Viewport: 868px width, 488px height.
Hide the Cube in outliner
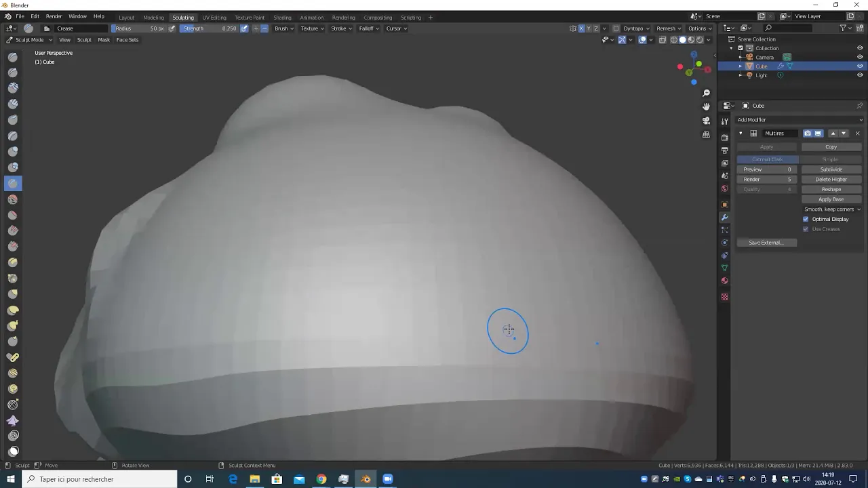(860, 66)
